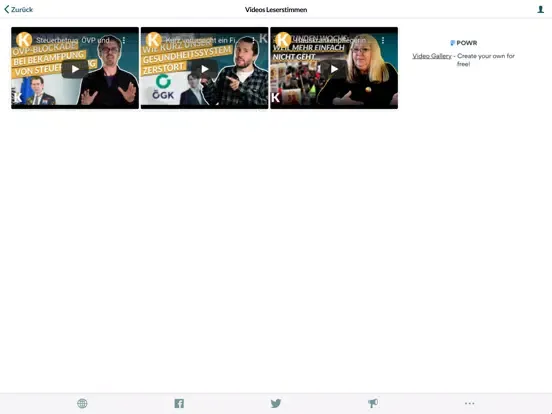Open more options on Hauskrankenpflegerin video
The width and height of the screenshot is (552, 414).
(383, 40)
